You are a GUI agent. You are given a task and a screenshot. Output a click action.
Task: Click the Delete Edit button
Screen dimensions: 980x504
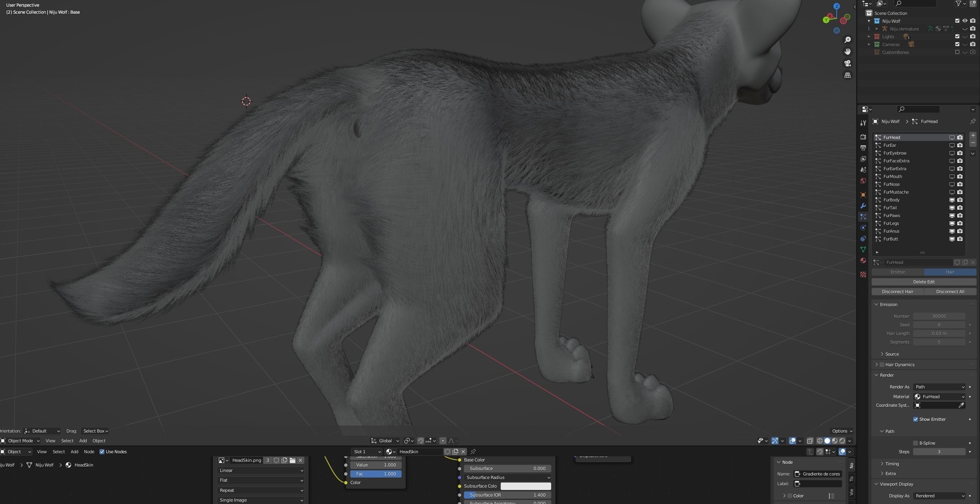[x=924, y=282]
